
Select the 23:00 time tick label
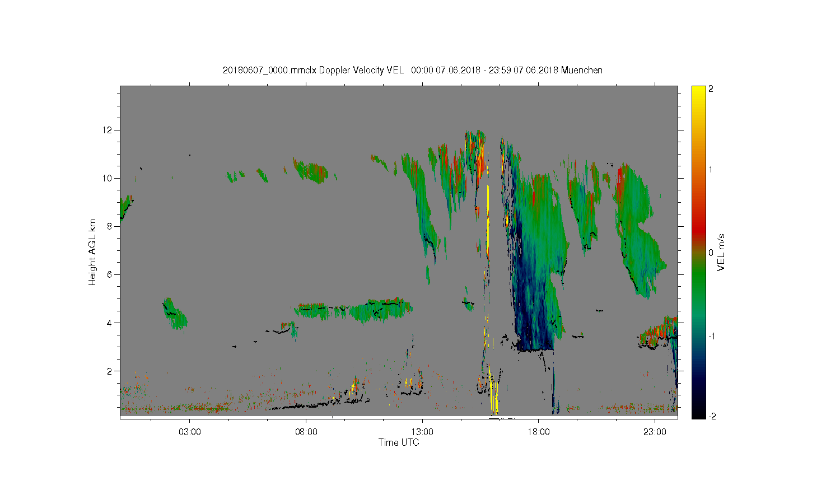click(x=655, y=432)
